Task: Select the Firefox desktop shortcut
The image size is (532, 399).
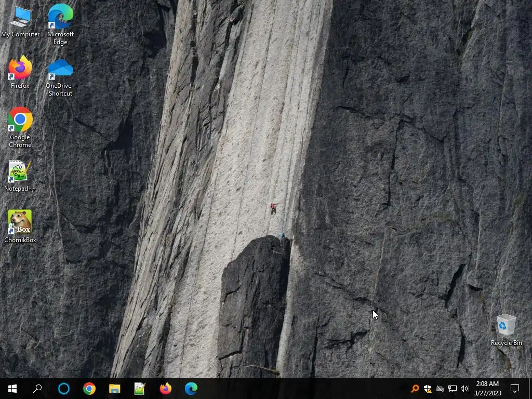Action: [x=20, y=72]
